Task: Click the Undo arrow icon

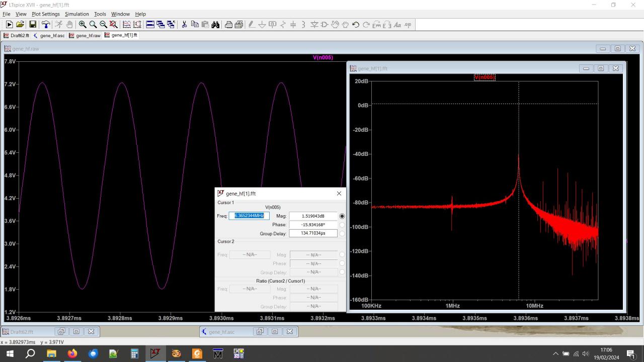Action: click(356, 25)
